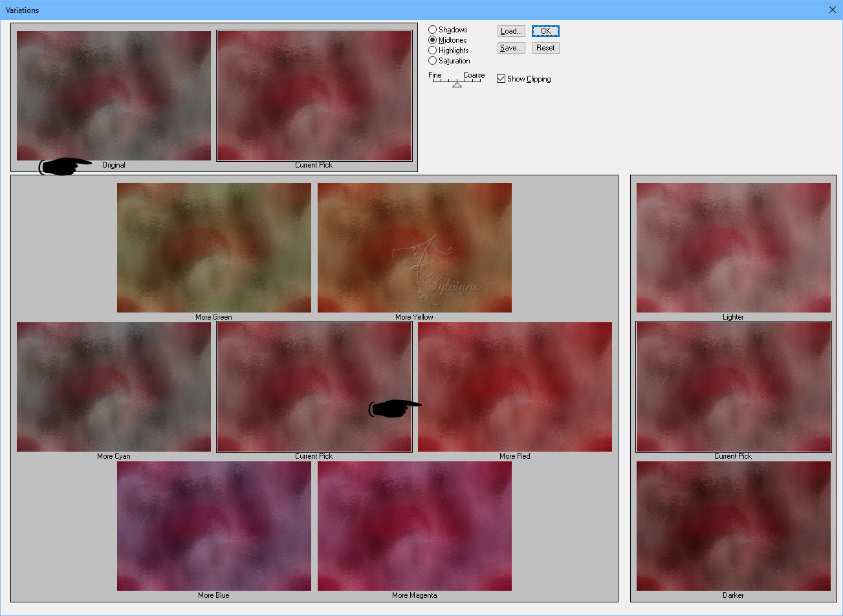Click the Lighter variation thumbnail

tap(734, 248)
